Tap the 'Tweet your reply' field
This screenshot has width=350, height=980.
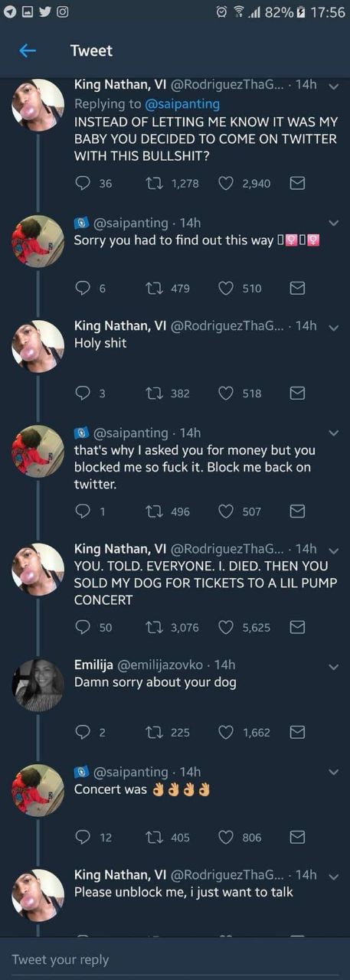pos(175,959)
